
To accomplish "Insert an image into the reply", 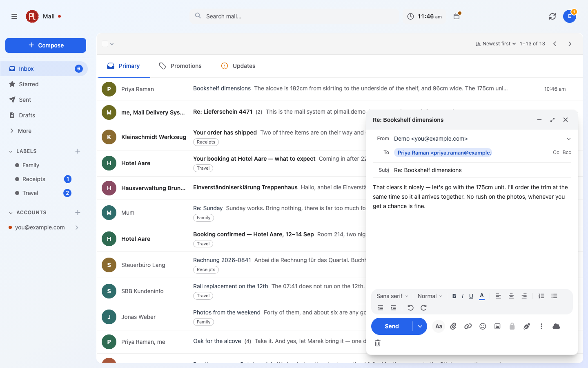I will (x=497, y=326).
